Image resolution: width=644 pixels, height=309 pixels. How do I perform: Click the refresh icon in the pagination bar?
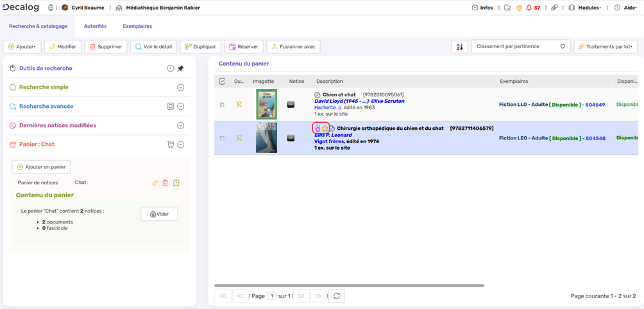click(x=337, y=296)
